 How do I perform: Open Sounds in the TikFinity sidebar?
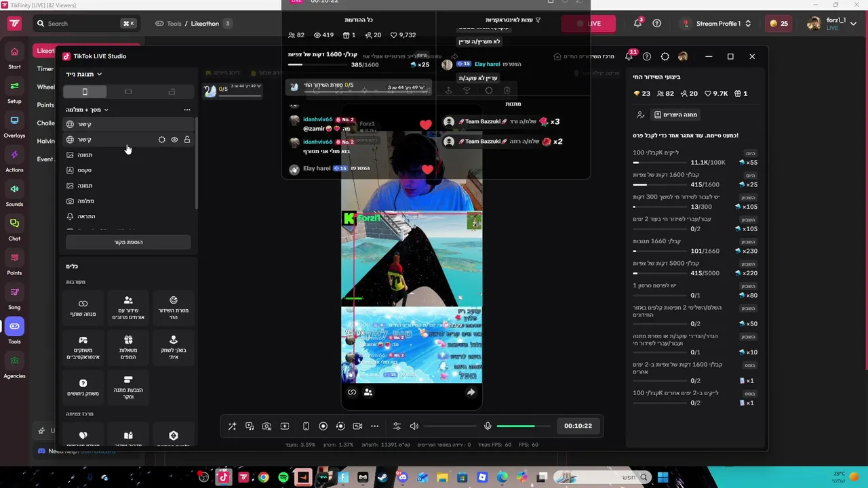tap(14, 195)
